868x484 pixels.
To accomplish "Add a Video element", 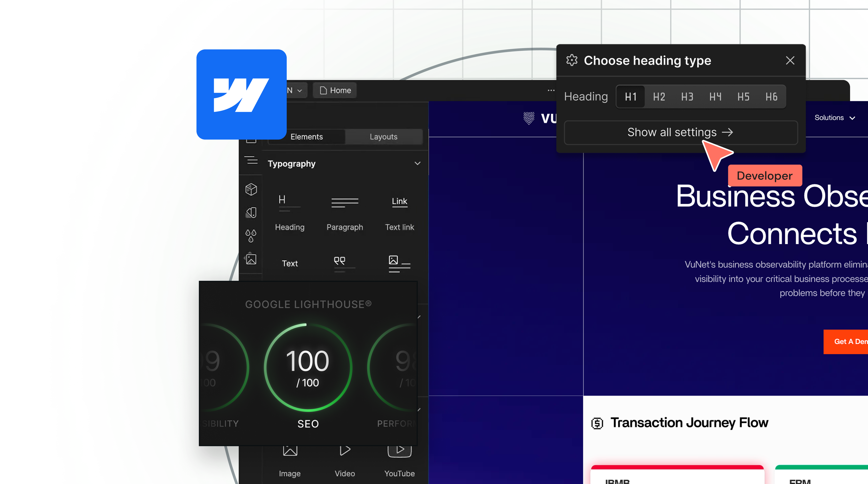I will (x=345, y=462).
